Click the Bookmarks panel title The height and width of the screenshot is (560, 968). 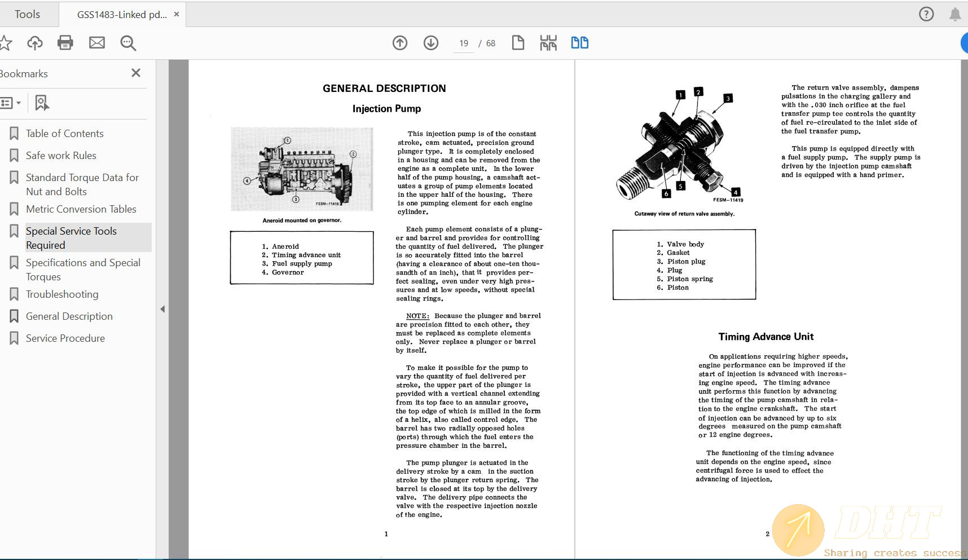click(24, 74)
